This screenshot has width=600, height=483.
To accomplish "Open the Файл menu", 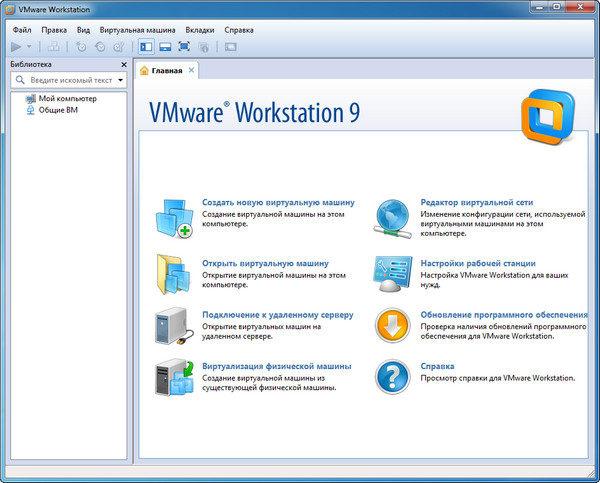I will (x=22, y=30).
